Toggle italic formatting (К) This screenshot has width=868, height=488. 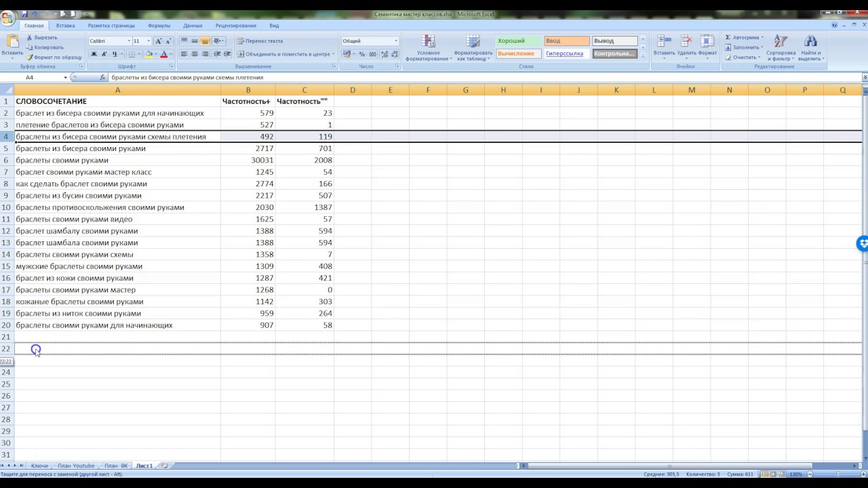coord(104,54)
